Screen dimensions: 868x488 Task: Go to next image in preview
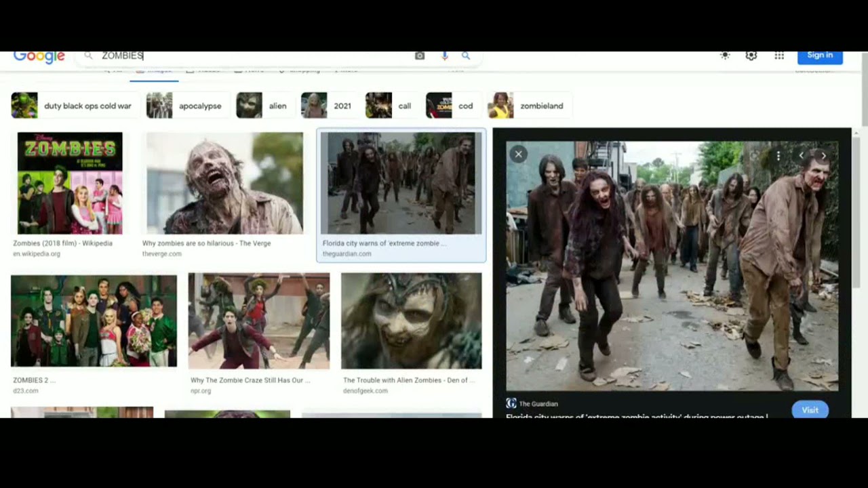pos(823,156)
